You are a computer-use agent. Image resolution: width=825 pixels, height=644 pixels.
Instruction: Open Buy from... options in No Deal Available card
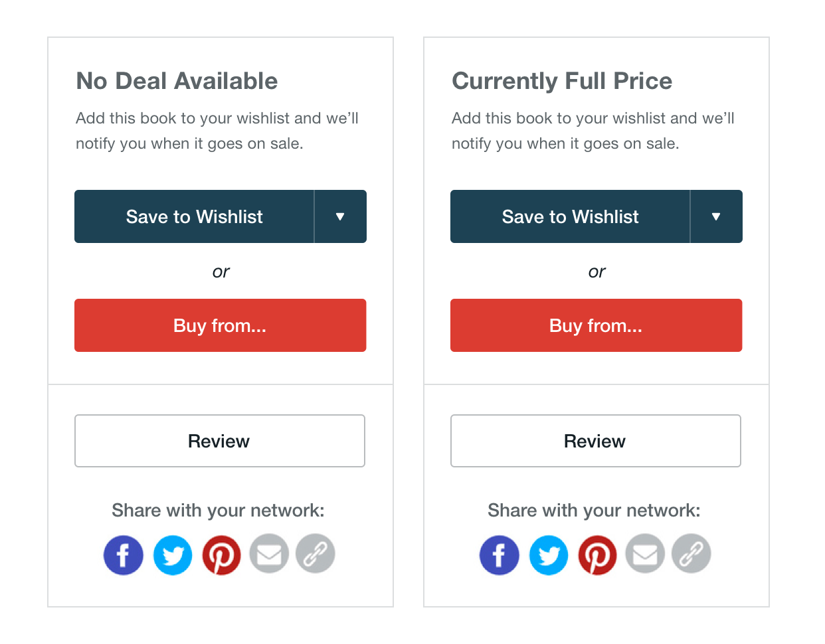coord(221,325)
